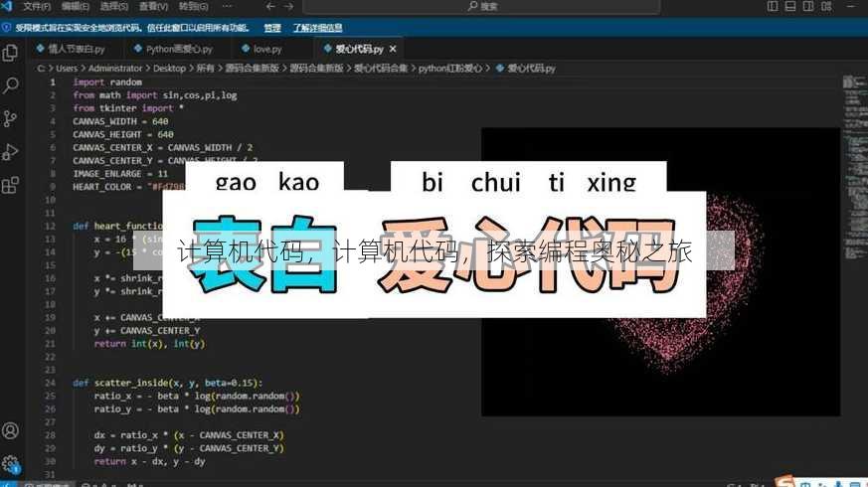
Task: Click the Users breadcrumb
Action: [x=67, y=68]
